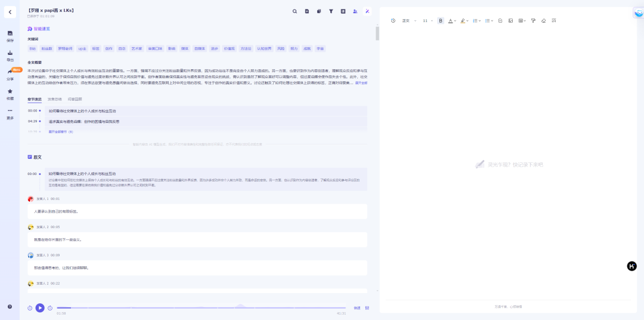
Task: Play the audio recording
Action: pyautogui.click(x=40, y=308)
